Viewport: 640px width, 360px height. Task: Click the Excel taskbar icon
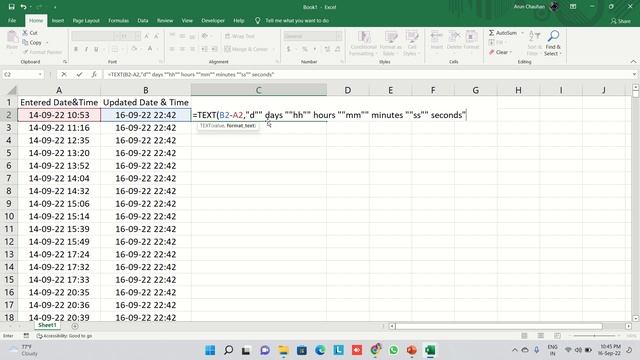[x=430, y=350]
